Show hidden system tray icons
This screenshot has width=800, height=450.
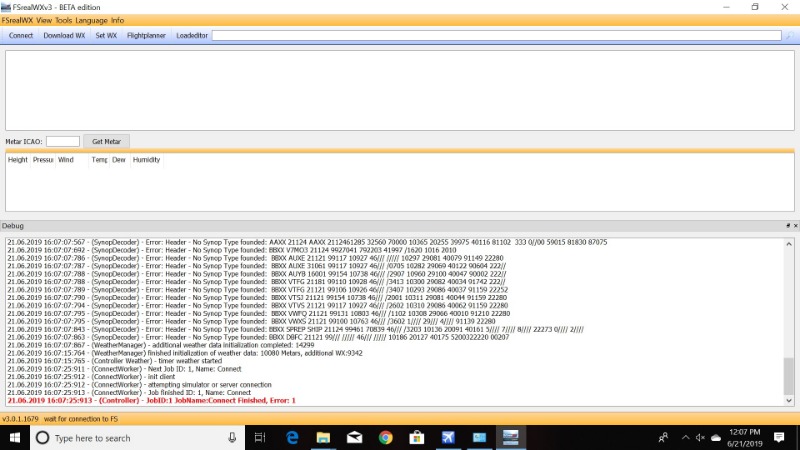click(686, 438)
